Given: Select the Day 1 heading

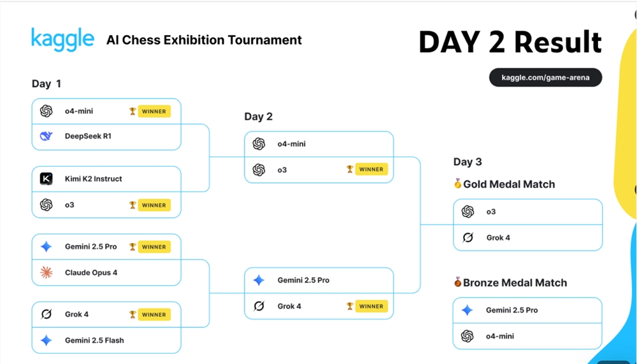Looking at the screenshot, I should click(47, 84).
